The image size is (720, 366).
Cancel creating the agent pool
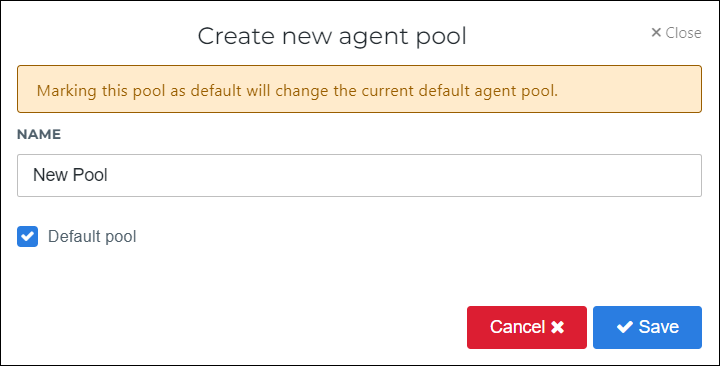click(x=527, y=327)
